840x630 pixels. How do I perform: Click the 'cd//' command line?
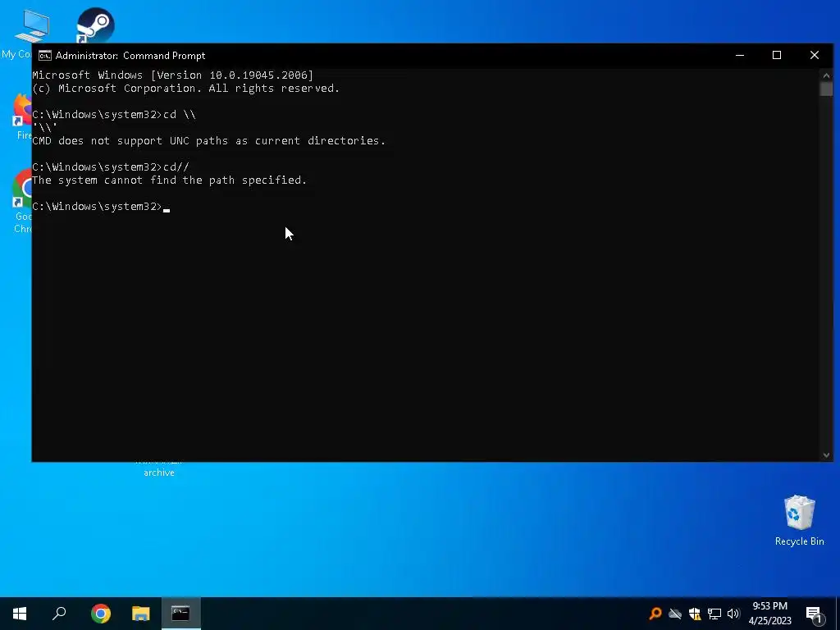pos(111,167)
